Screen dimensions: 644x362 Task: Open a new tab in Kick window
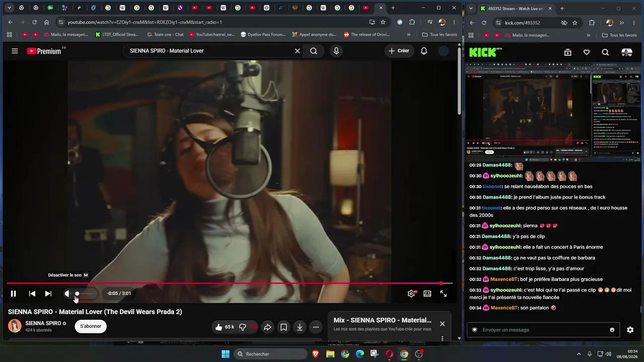562,8
